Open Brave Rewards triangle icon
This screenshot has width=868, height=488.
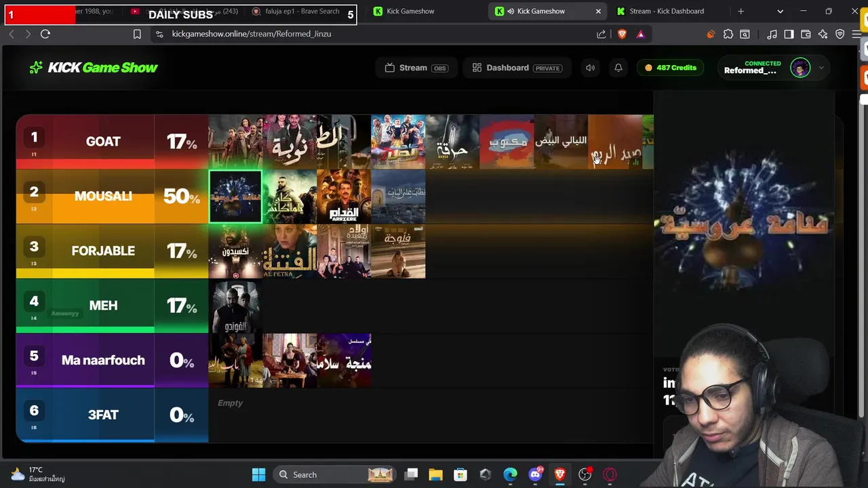[640, 34]
